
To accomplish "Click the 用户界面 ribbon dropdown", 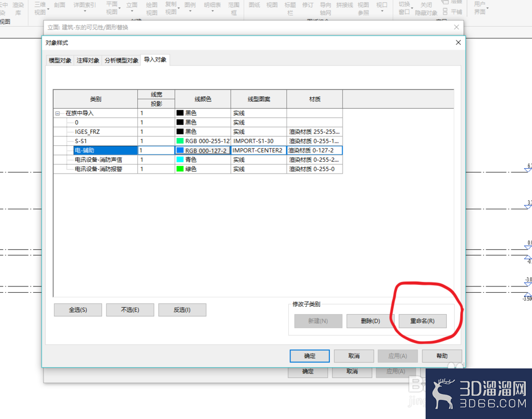I will [480, 8].
